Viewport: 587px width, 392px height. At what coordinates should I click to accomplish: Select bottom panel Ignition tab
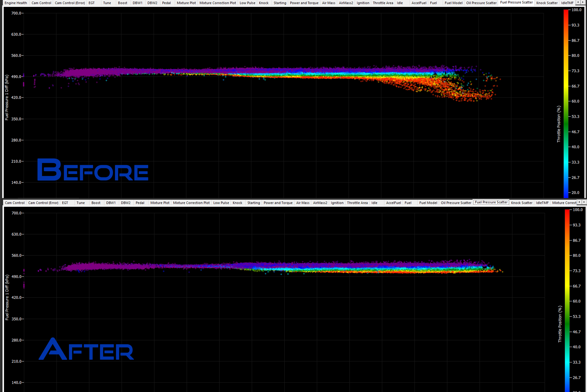point(337,203)
